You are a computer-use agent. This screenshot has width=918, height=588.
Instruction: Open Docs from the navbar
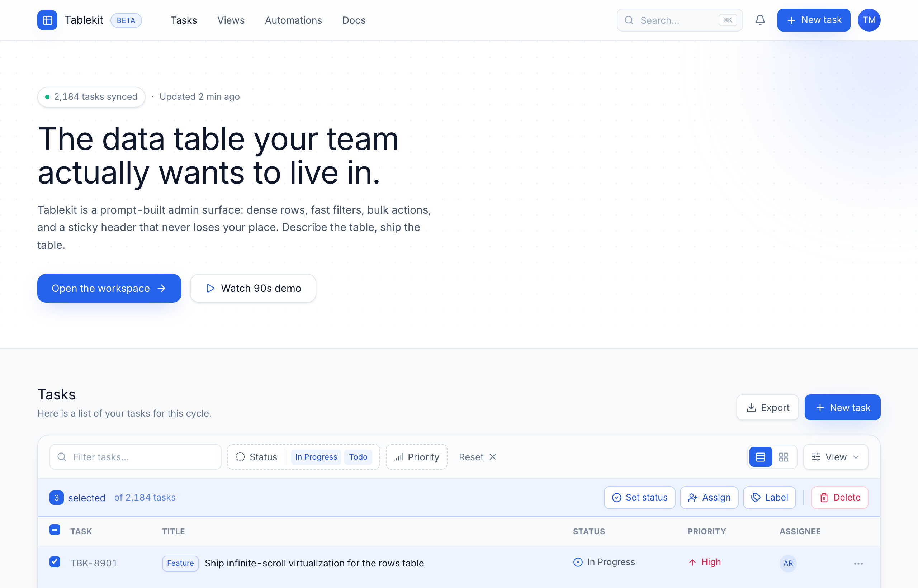(354, 20)
